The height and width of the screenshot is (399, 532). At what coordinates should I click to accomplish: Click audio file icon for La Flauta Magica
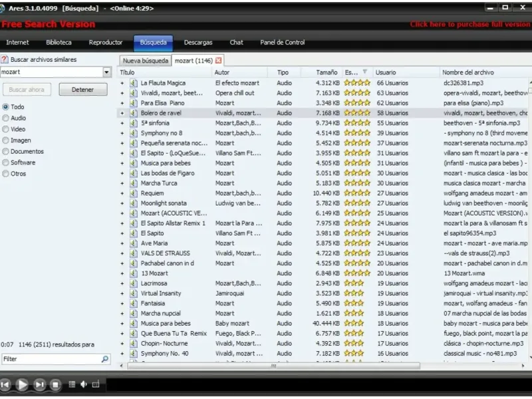tap(134, 82)
